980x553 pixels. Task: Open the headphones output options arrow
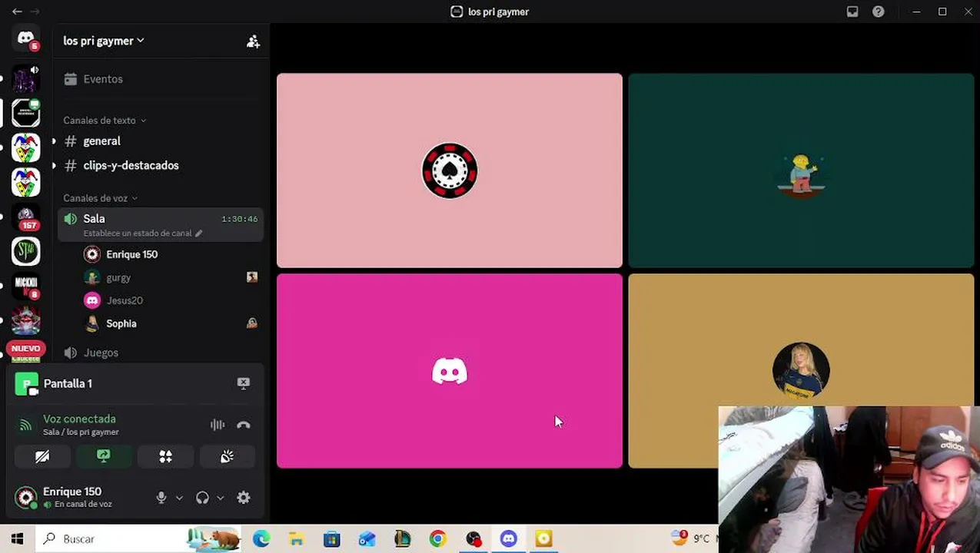(x=220, y=498)
